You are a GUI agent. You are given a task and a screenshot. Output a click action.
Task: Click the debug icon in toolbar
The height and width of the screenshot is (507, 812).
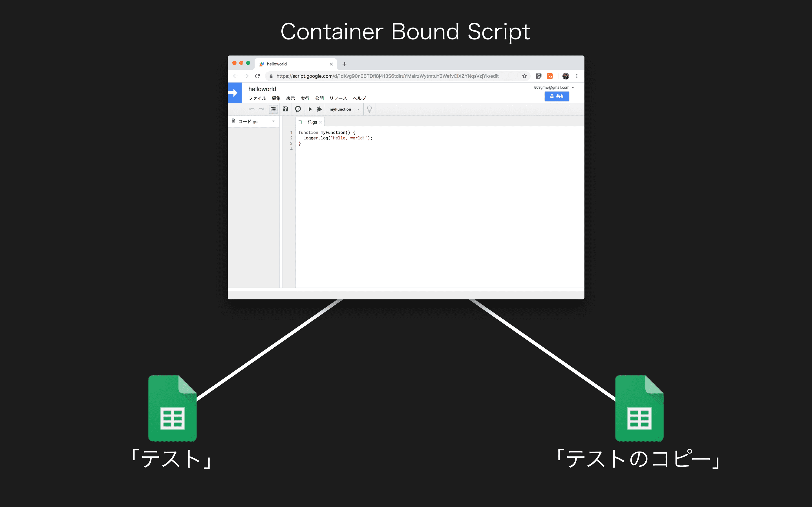(320, 109)
